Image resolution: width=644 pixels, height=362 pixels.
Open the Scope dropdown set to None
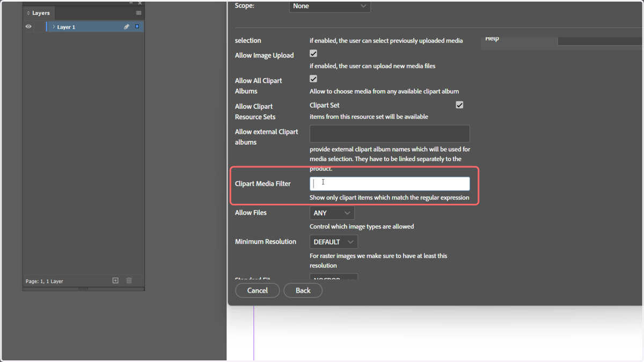pos(330,6)
